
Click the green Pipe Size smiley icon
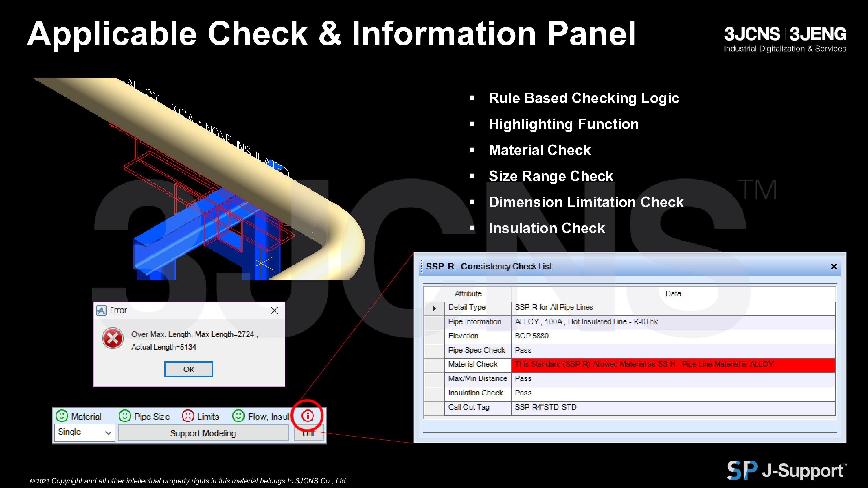(125, 416)
